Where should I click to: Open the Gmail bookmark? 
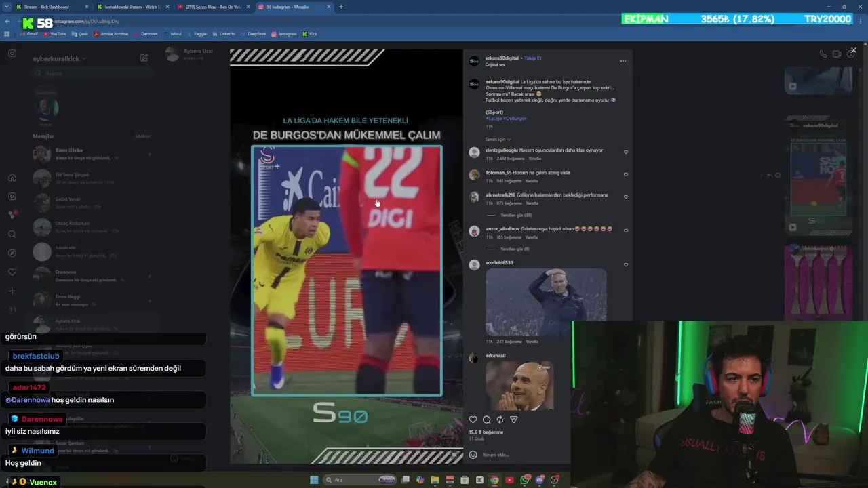[x=28, y=33]
